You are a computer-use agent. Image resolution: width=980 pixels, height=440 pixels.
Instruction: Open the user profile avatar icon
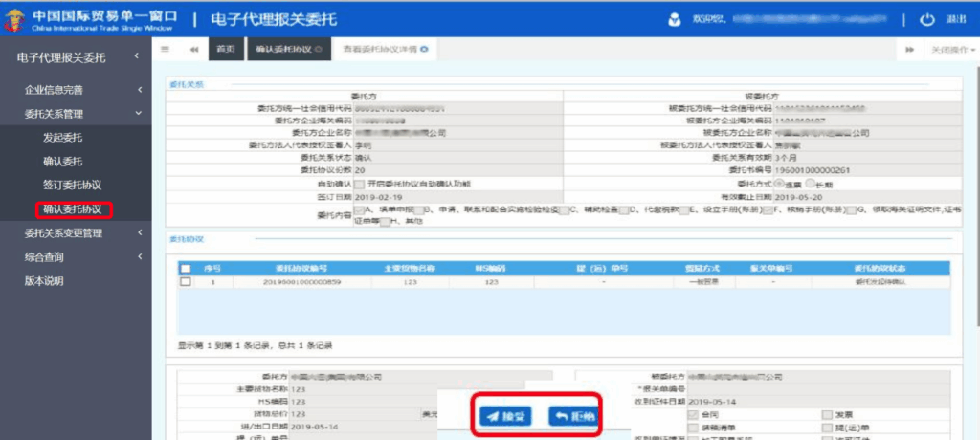point(674,19)
